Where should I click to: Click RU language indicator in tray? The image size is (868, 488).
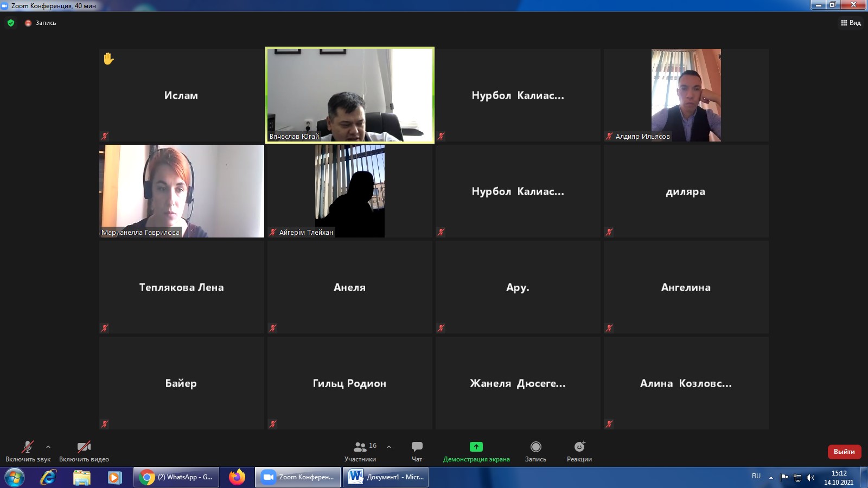tap(756, 476)
